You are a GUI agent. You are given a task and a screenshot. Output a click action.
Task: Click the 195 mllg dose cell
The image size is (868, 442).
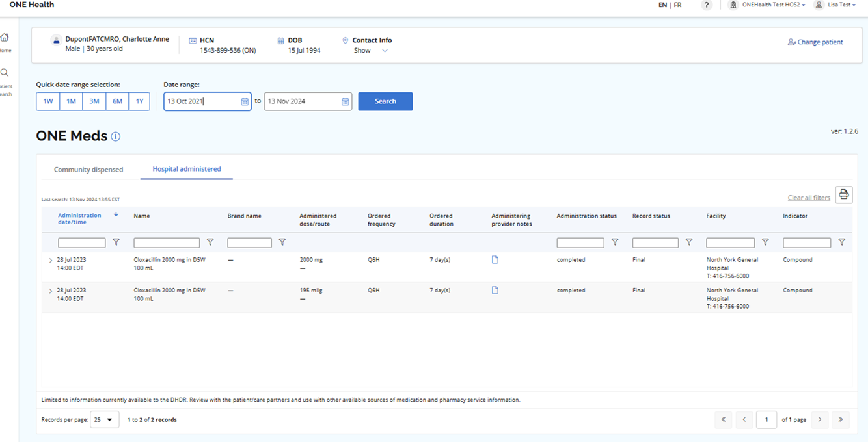pyautogui.click(x=312, y=291)
